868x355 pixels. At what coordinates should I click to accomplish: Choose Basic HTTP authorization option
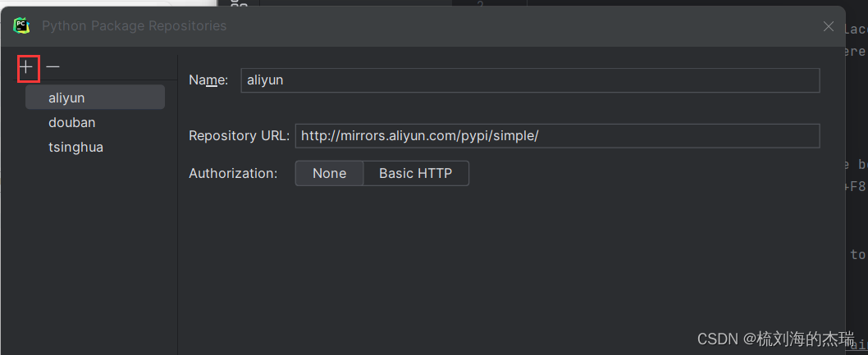point(416,173)
